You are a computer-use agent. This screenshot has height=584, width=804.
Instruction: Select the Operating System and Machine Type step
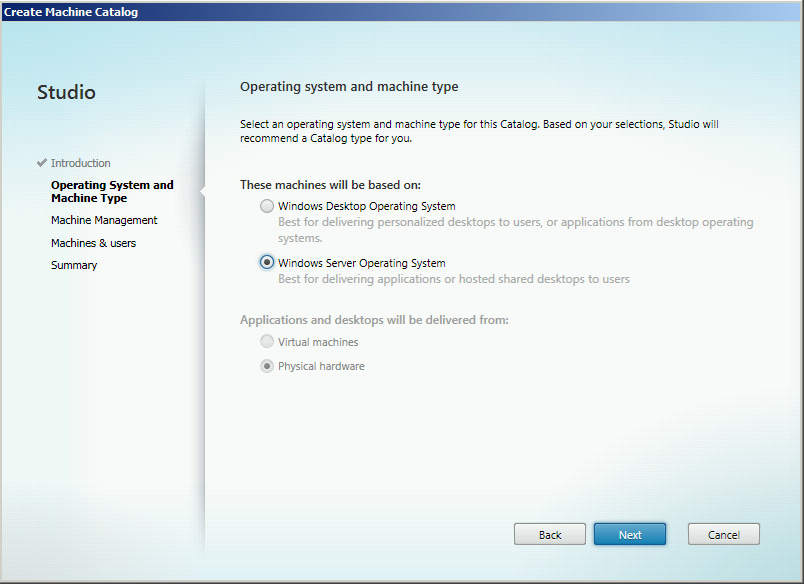[x=112, y=191]
